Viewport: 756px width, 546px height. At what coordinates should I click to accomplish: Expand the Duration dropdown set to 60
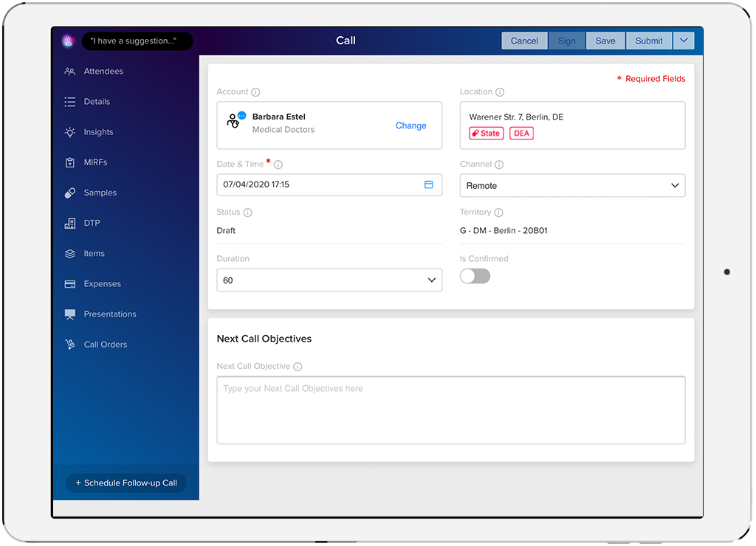[x=329, y=280]
